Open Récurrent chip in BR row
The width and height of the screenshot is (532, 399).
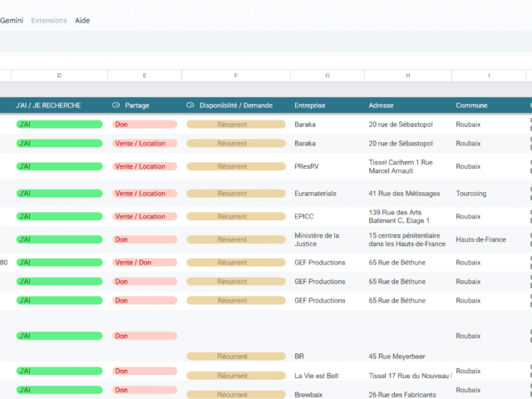coord(236,357)
